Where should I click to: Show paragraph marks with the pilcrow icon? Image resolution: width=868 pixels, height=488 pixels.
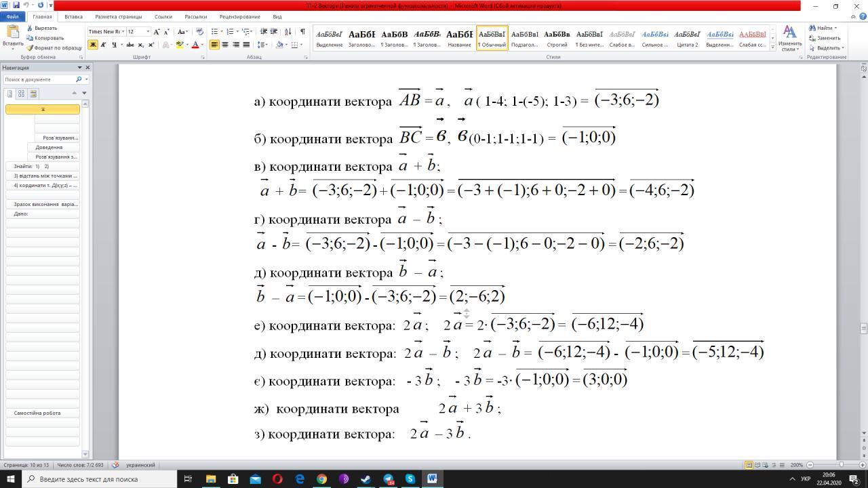(x=302, y=31)
